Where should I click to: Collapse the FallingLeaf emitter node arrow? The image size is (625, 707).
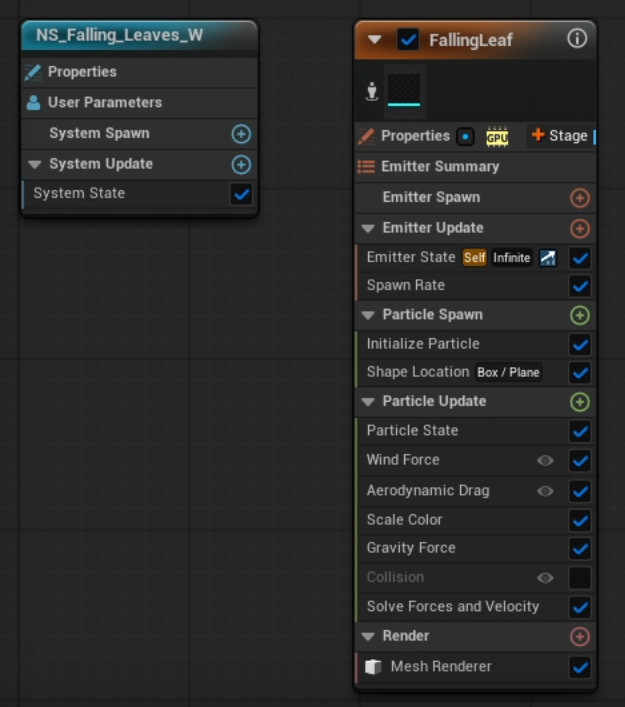coord(375,40)
